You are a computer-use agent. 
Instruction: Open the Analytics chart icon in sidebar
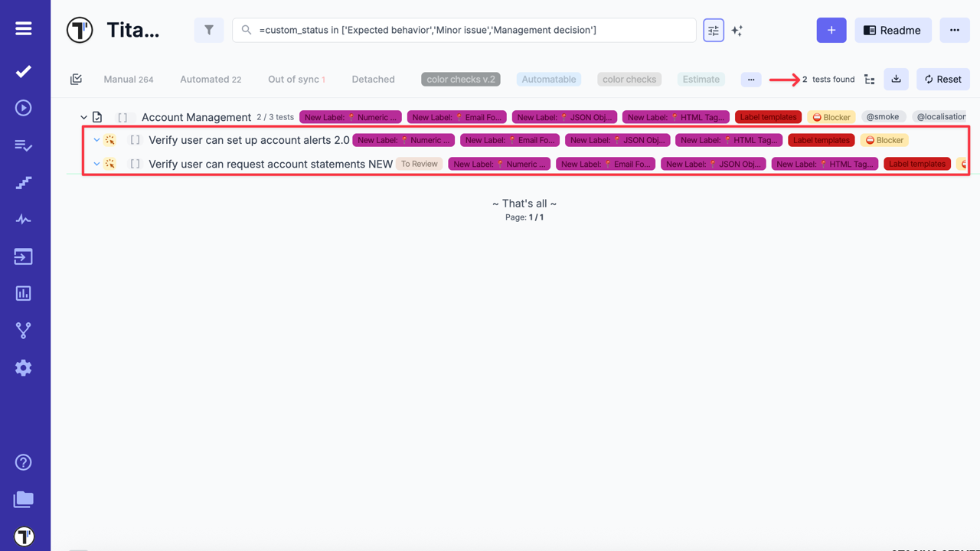coord(24,293)
